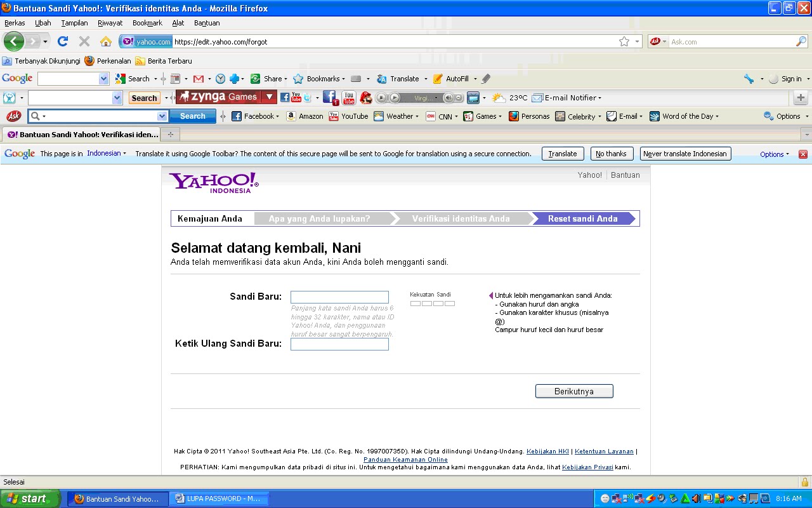This screenshot has height=508, width=812.
Task: Click the stop loading X icon
Action: pos(84,41)
